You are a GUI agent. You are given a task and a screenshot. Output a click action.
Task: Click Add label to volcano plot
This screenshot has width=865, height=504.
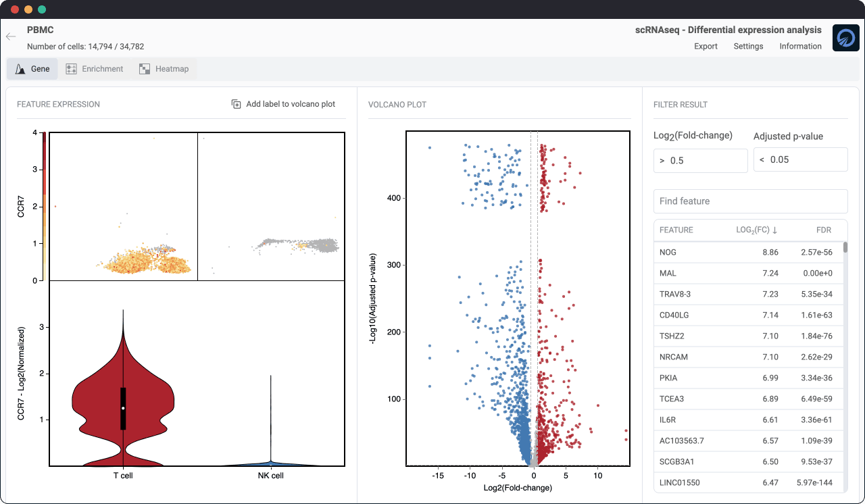click(291, 104)
